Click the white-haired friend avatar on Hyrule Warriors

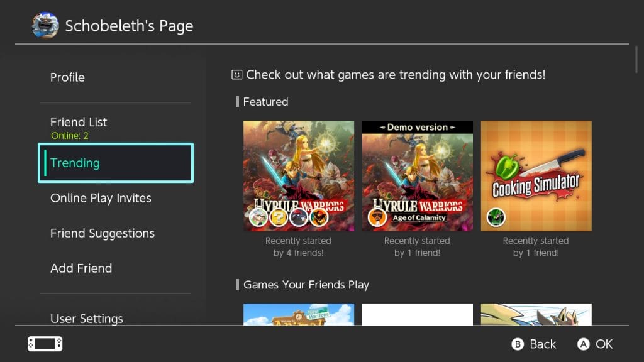tap(258, 217)
